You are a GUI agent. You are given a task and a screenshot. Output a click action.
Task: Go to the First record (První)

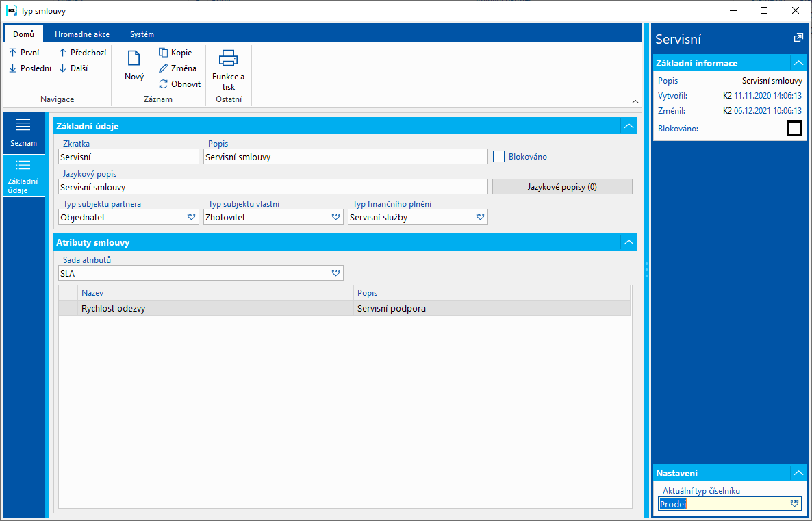tap(25, 52)
